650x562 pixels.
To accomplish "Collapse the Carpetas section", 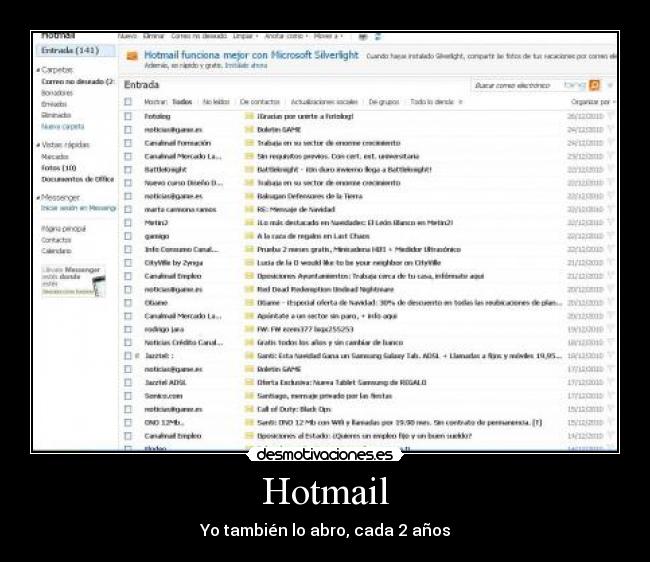I will tap(38, 70).
